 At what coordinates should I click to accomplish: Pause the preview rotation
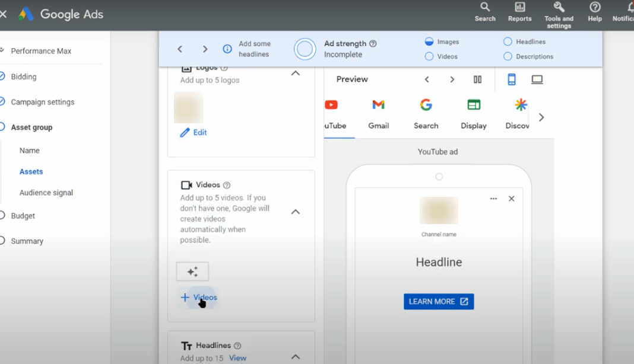pos(477,79)
